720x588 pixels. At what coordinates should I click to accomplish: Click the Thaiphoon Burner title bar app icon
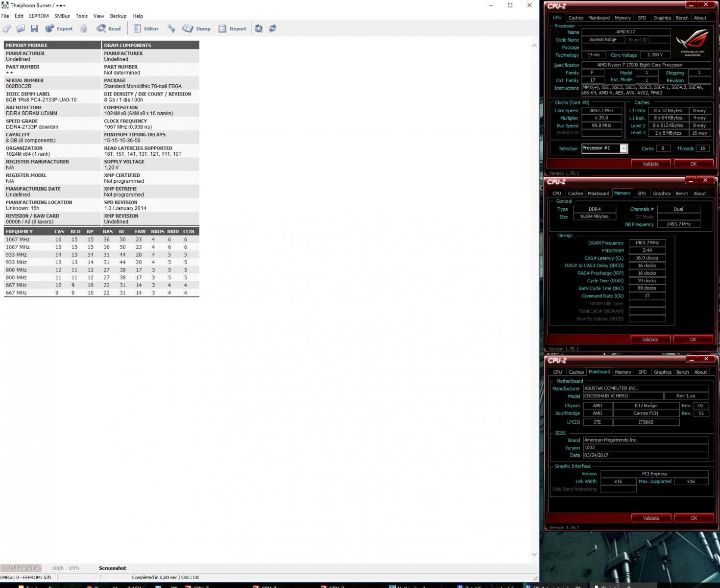click(5, 5)
